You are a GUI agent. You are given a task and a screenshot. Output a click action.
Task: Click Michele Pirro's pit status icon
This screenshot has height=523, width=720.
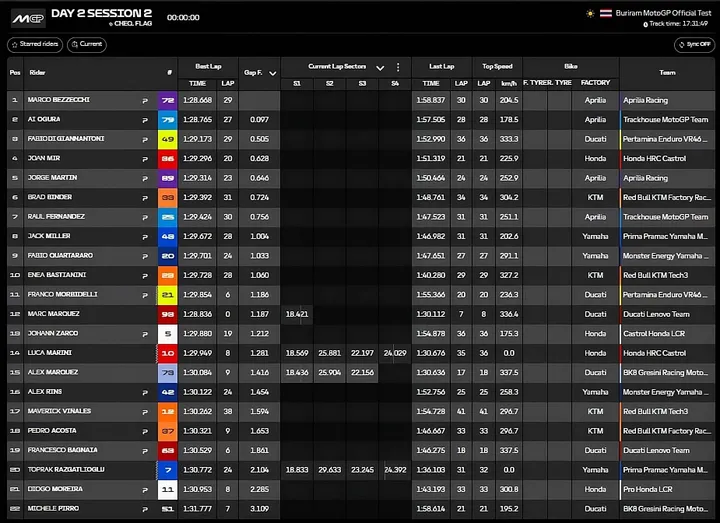145,509
